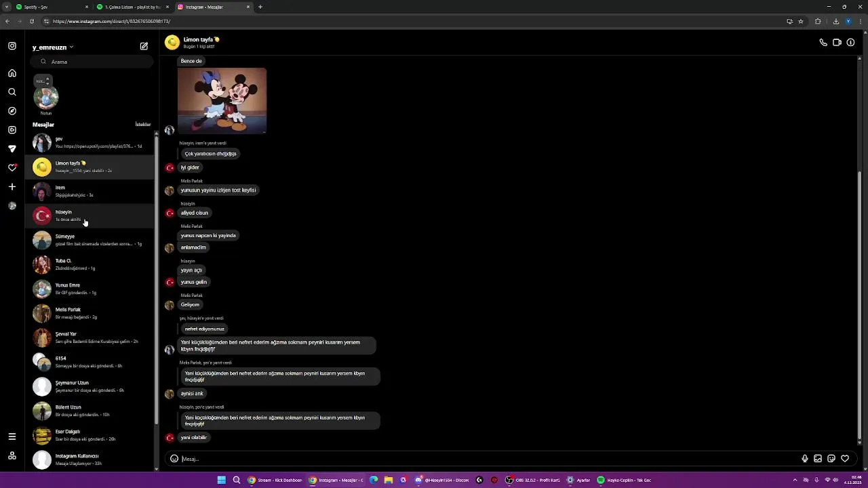The height and width of the screenshot is (488, 868).
Task: Open the şev conversation
Action: 91,142
